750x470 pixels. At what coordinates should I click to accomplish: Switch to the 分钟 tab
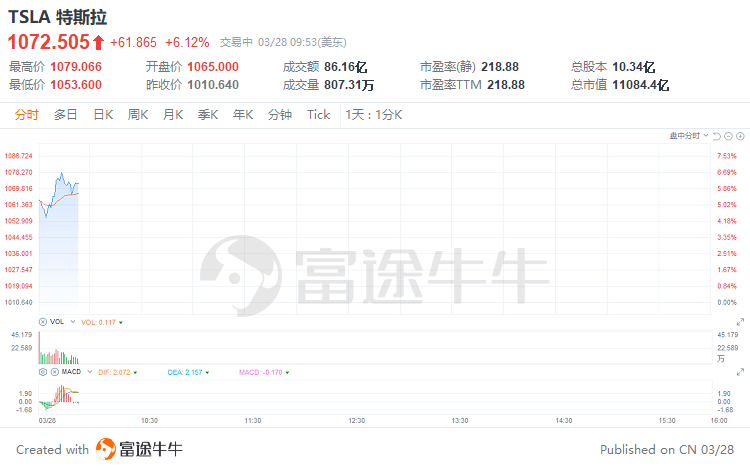pyautogui.click(x=280, y=115)
